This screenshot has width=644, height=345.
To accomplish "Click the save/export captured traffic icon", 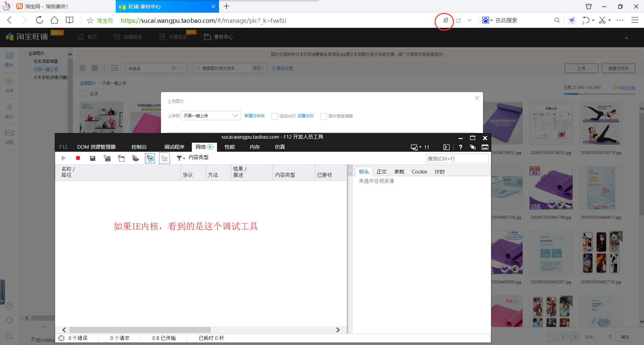I will coord(93,158).
